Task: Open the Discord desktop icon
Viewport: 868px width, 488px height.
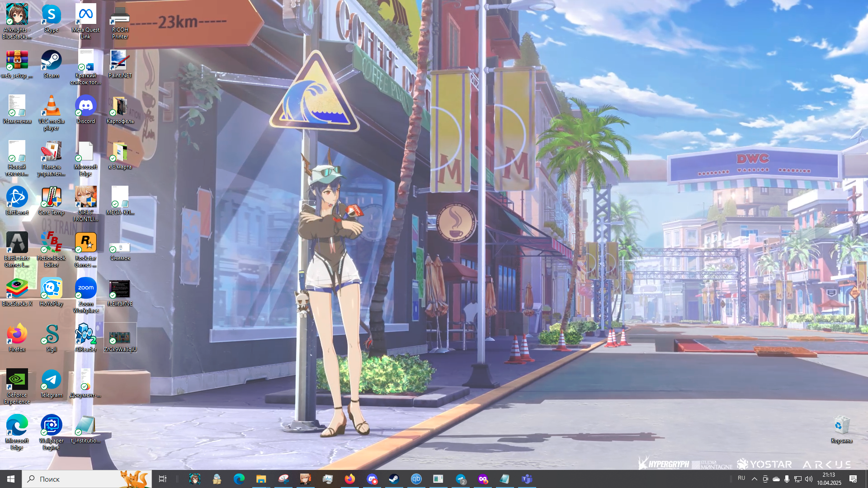Action: pyautogui.click(x=86, y=109)
